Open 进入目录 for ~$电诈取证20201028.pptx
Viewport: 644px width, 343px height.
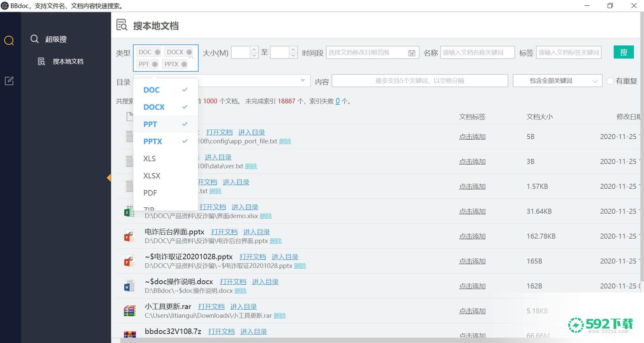click(285, 257)
